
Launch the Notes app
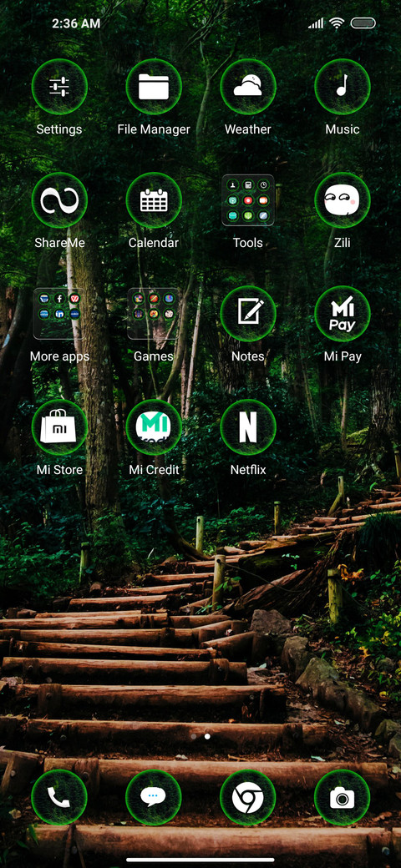pyautogui.click(x=247, y=314)
